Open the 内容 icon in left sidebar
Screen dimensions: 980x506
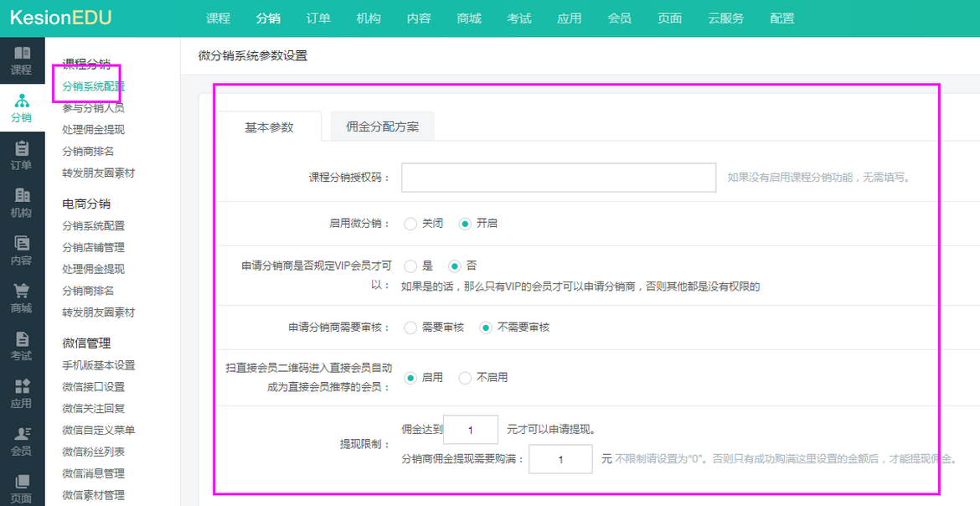(22, 244)
